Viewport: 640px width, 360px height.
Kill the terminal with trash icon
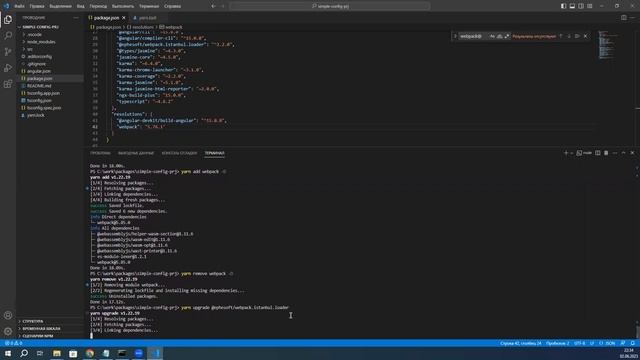[606, 153]
